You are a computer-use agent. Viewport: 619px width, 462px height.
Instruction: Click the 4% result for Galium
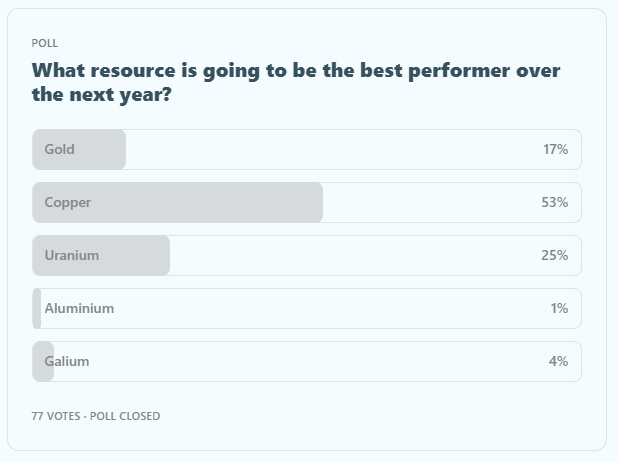pos(558,362)
